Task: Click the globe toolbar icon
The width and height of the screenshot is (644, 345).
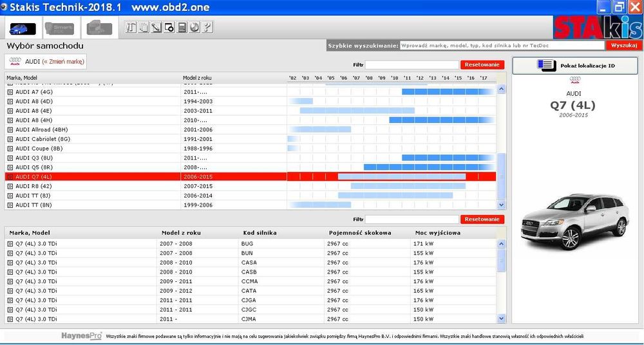Action: (x=194, y=28)
